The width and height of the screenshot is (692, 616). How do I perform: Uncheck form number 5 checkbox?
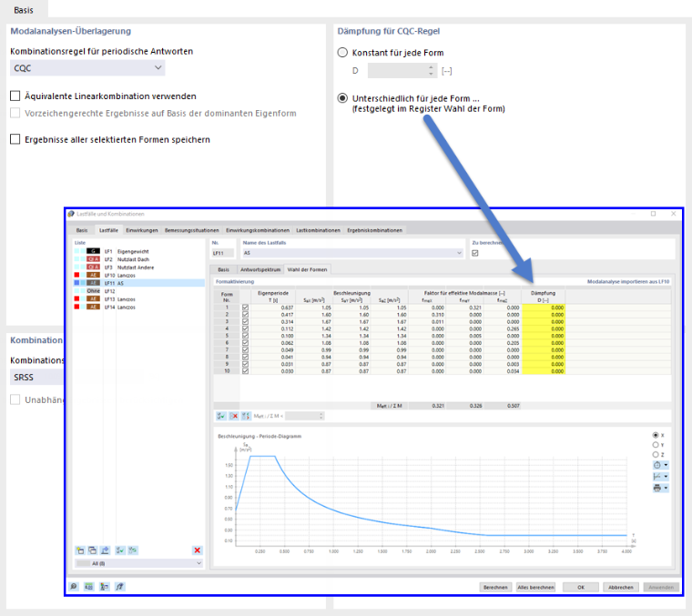[245, 336]
